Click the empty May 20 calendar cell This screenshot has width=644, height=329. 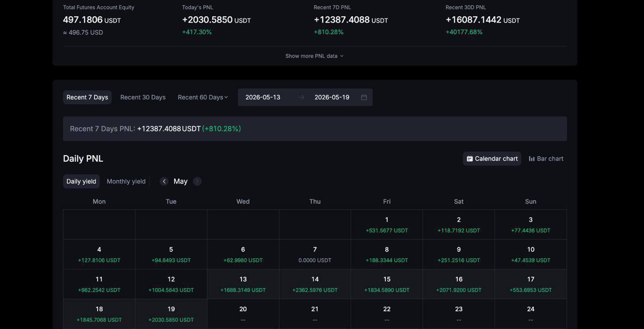[x=243, y=314]
